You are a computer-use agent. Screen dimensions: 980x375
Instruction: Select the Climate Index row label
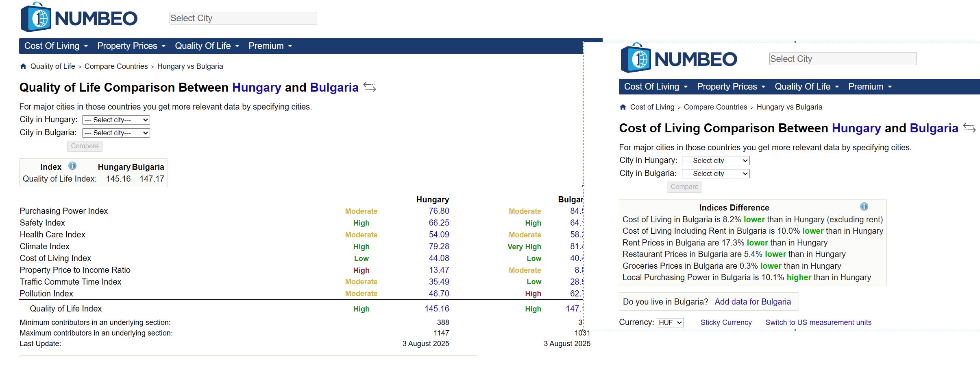(x=45, y=246)
